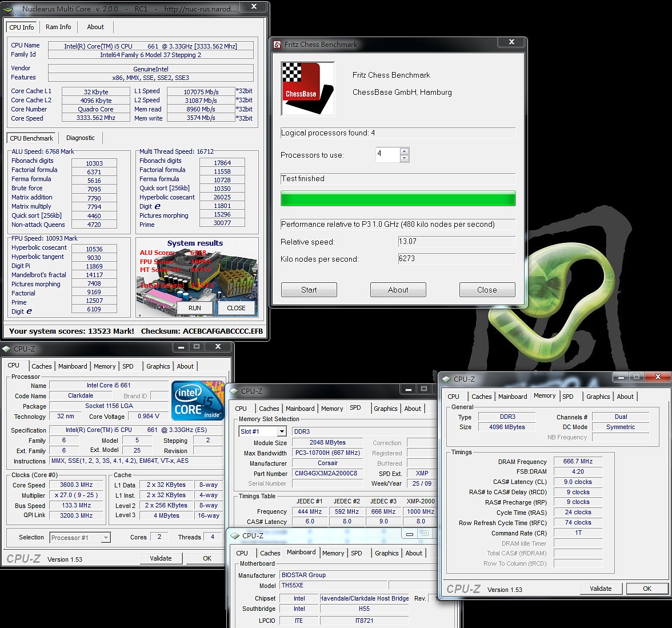The image size is (672, 628).
Task: Switch to the Diagnostic tab
Action: coord(81,138)
